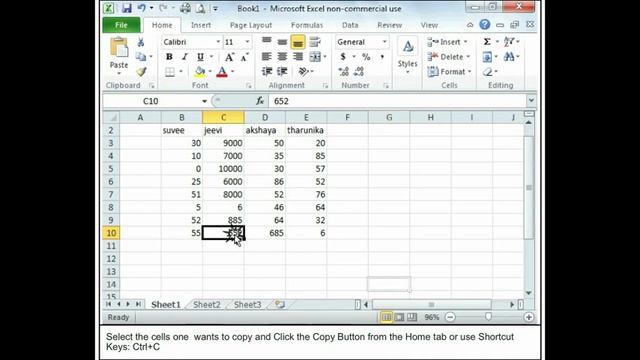This screenshot has height=360, width=640.
Task: Toggle Middle Align for the cell
Action: coord(282,42)
